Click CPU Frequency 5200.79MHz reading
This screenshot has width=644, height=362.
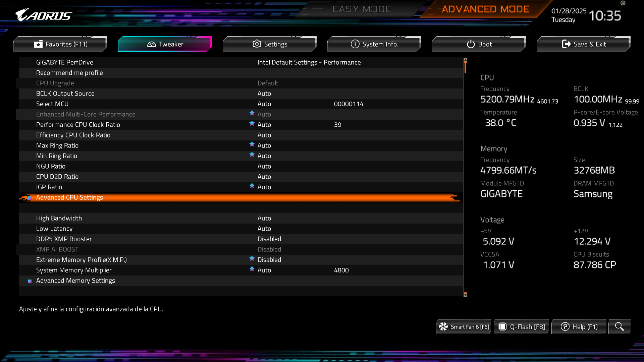point(507,99)
